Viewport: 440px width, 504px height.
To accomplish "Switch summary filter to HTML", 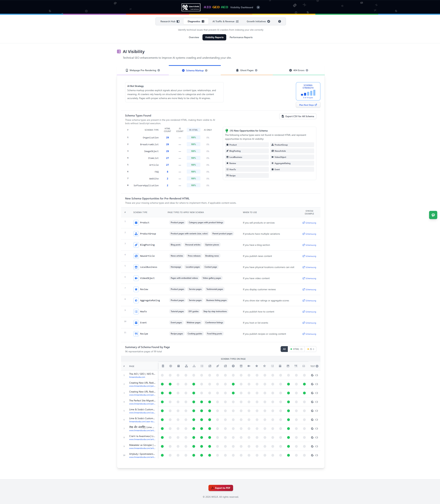I will point(296,349).
